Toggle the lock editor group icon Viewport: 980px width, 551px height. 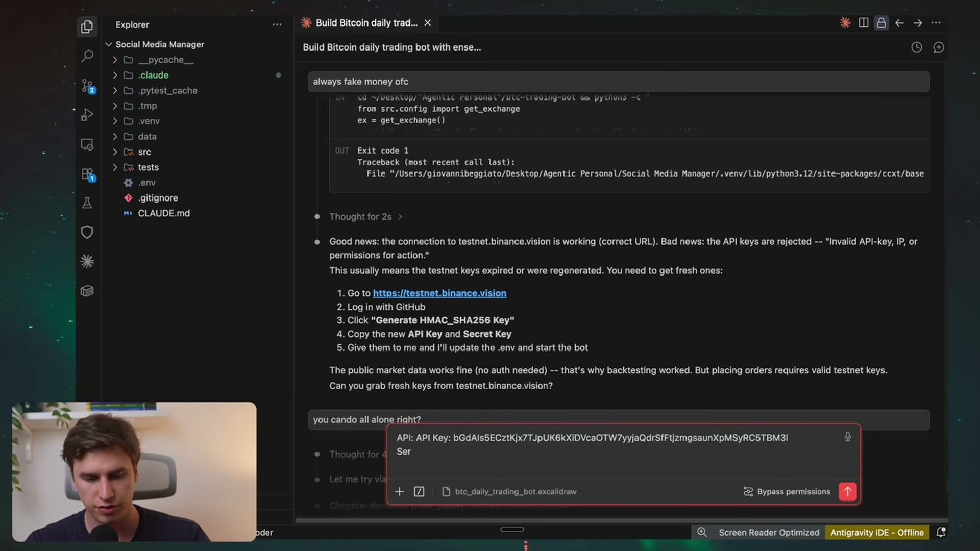(x=881, y=23)
